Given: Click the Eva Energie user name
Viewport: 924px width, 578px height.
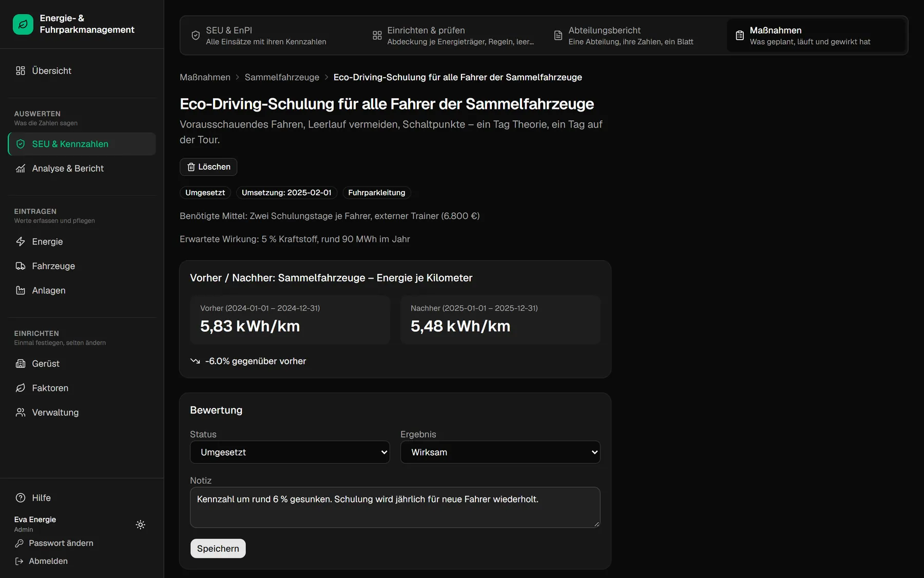Looking at the screenshot, I should click(x=35, y=520).
